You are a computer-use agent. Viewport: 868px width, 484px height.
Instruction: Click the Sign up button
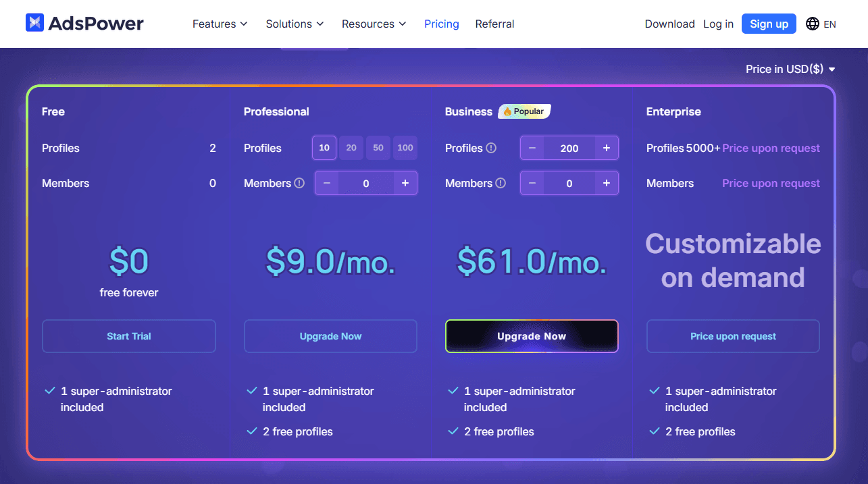769,24
